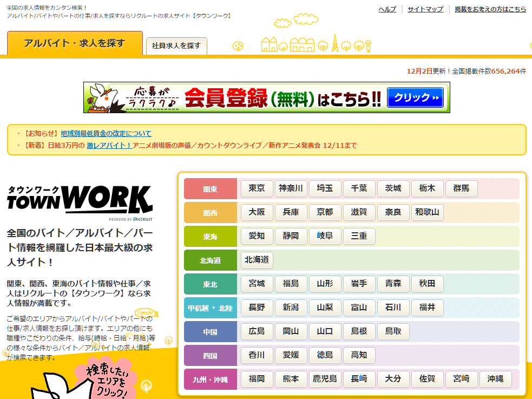Screen dimensions: 532x399
Task: Select 大阪 prefecture
Action: pyautogui.click(x=257, y=212)
